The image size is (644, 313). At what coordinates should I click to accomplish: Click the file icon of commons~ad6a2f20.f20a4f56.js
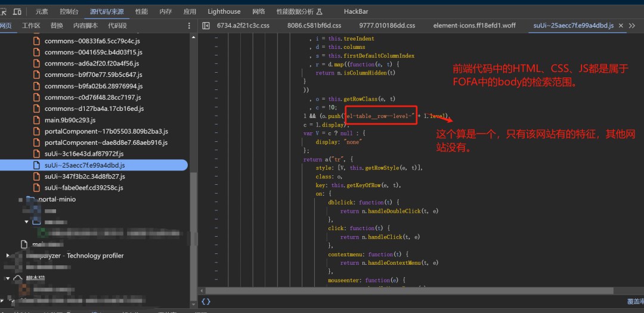pos(36,63)
